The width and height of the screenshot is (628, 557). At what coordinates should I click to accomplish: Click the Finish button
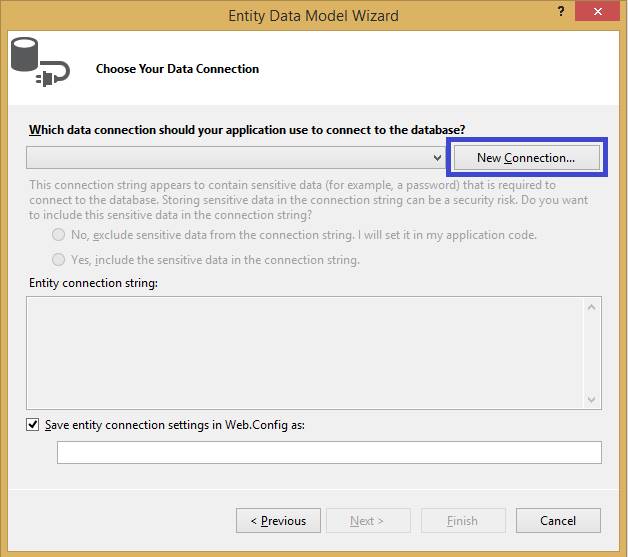point(462,520)
